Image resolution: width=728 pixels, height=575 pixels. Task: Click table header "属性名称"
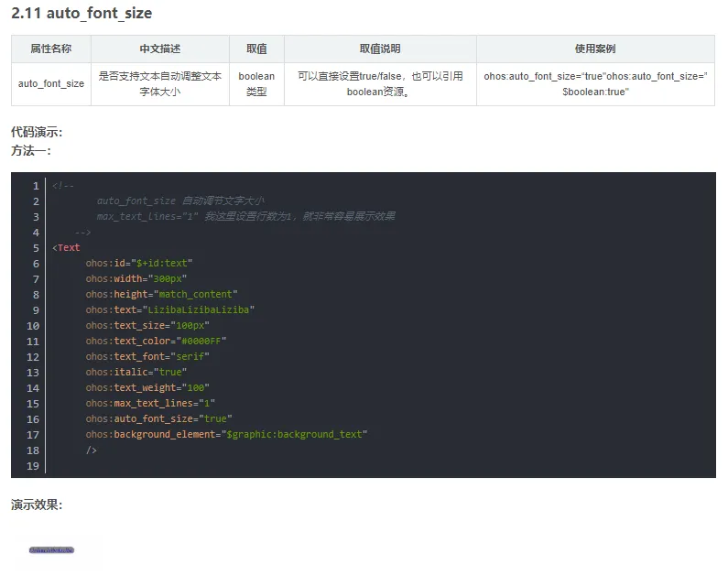click(51, 49)
